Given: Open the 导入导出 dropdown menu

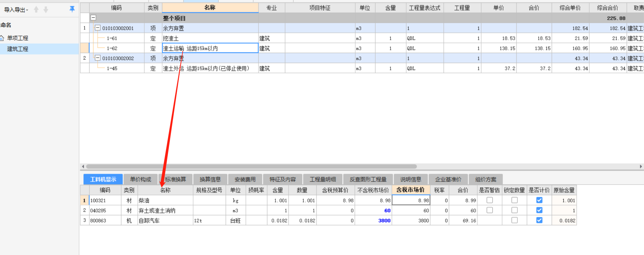Looking at the screenshot, I should pos(16,10).
